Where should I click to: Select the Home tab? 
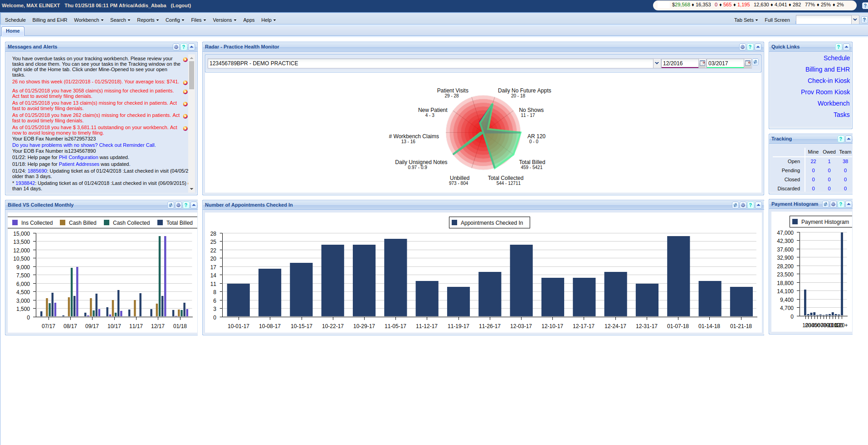pyautogui.click(x=13, y=31)
